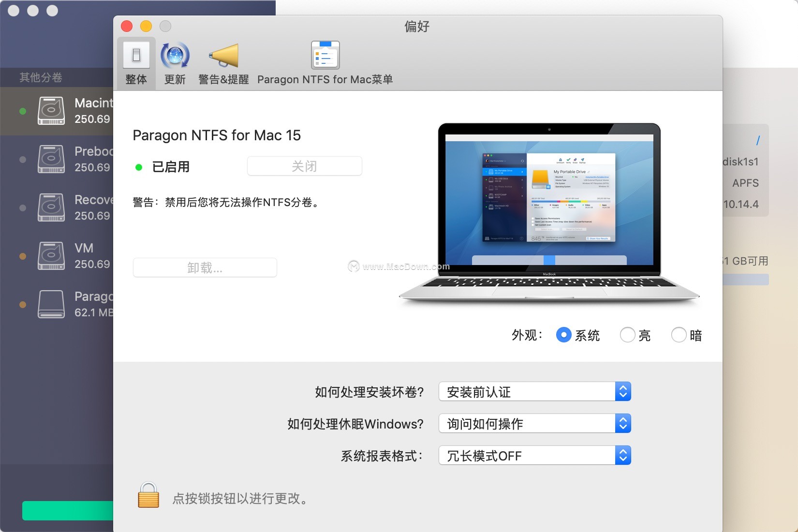This screenshot has height=532, width=798.
Task: Click the menu list icon in toolbar
Action: 325,55
